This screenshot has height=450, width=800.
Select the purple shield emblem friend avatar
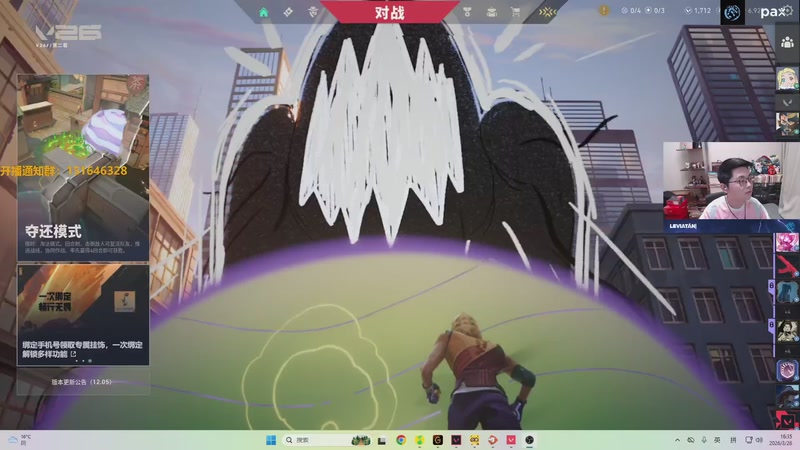coord(787,370)
